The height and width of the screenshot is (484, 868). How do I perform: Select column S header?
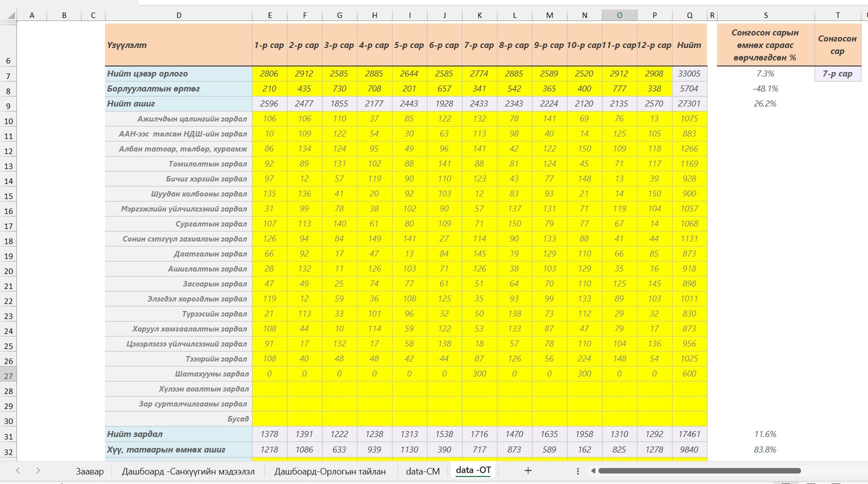[x=765, y=15]
